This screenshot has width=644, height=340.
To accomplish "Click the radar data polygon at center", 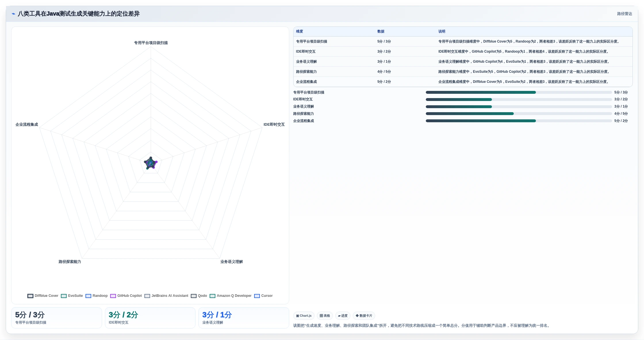I will [151, 163].
